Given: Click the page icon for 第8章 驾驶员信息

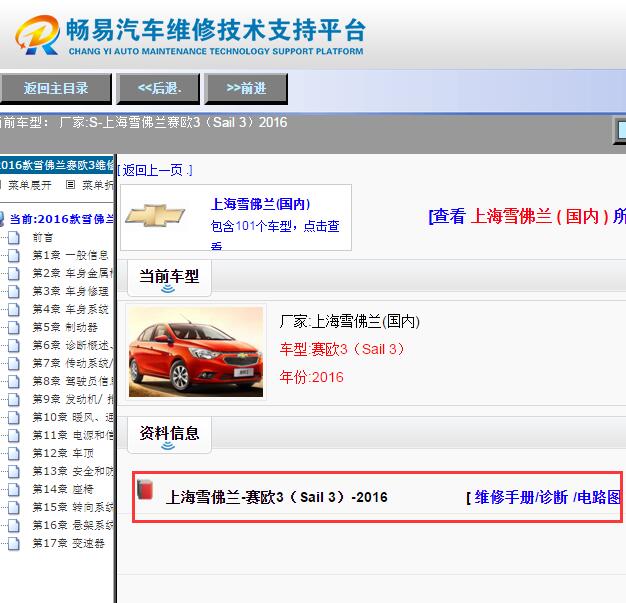Looking at the screenshot, I should (x=14, y=381).
